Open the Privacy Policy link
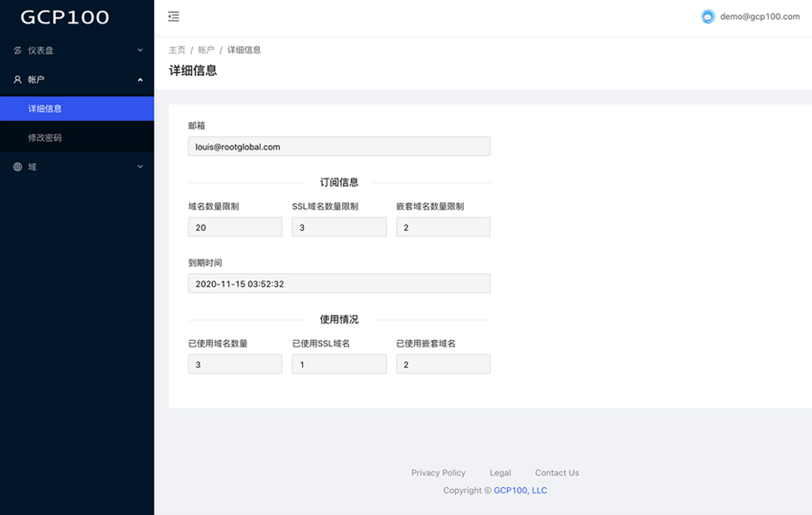812x515 pixels. click(438, 473)
